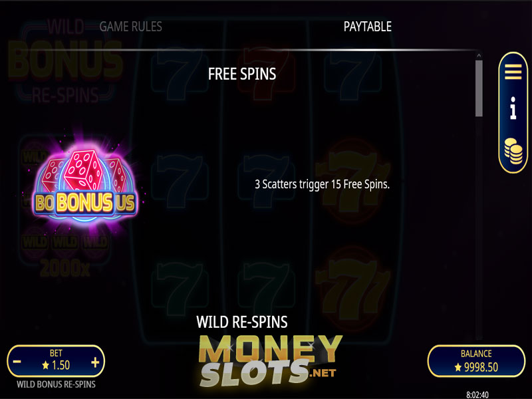Click the info 'i' icon
Screen dimensions: 532x399
513,108
